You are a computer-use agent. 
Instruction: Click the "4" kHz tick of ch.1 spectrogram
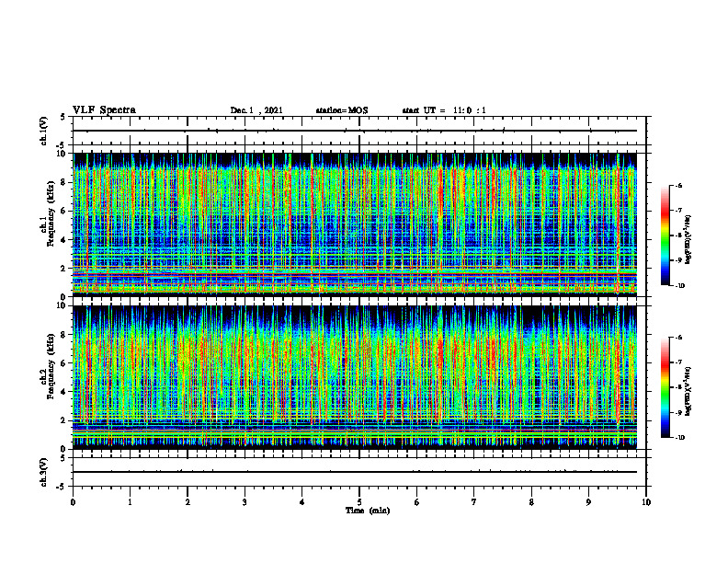click(x=64, y=240)
